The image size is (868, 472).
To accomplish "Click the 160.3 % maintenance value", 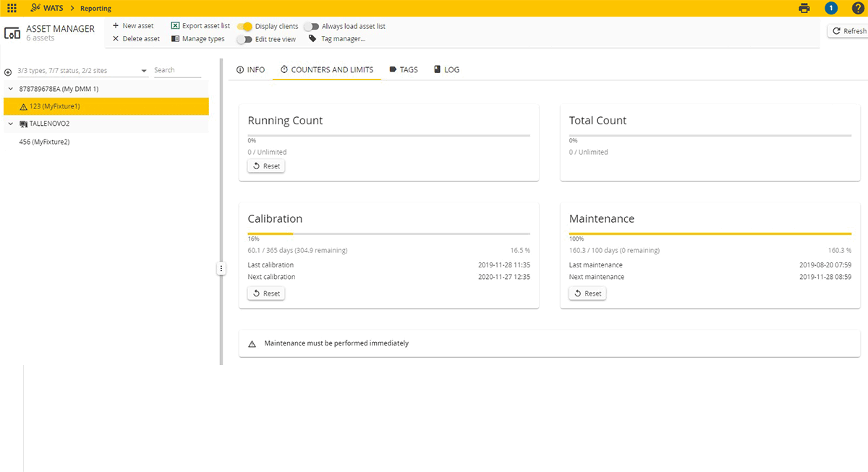I will [840, 251].
